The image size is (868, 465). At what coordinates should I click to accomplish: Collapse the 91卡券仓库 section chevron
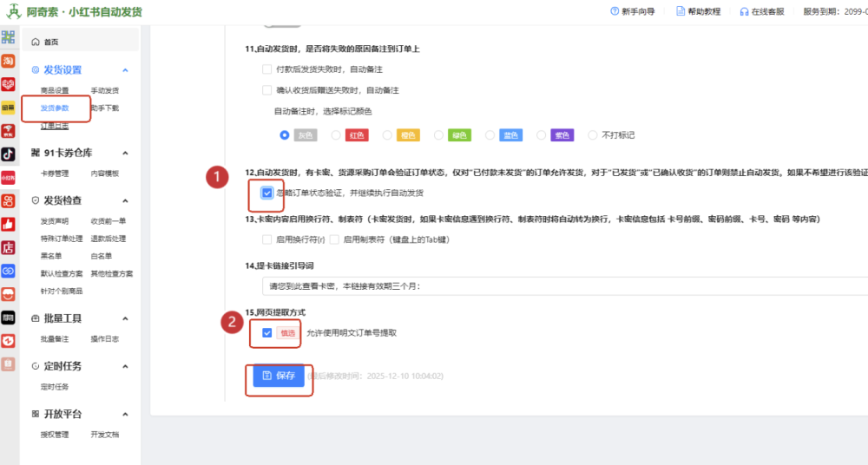tap(125, 153)
